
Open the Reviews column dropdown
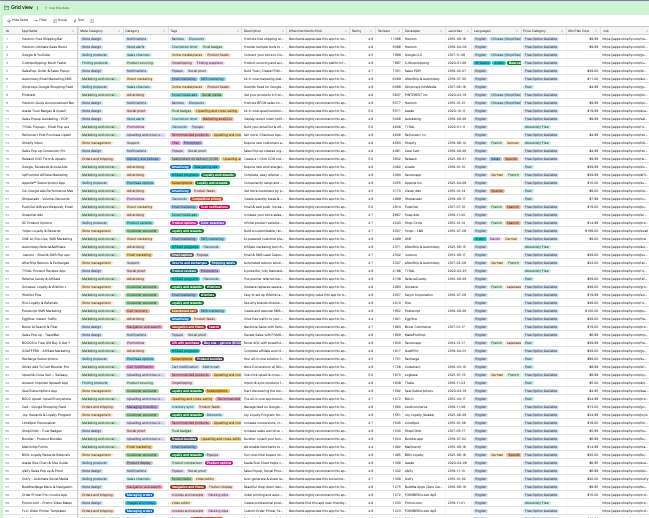click(x=399, y=31)
